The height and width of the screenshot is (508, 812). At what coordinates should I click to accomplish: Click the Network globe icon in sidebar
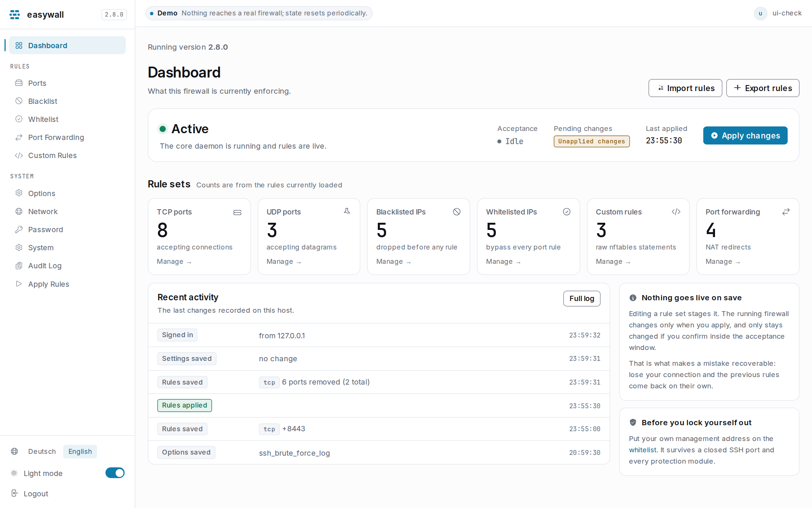coord(19,211)
